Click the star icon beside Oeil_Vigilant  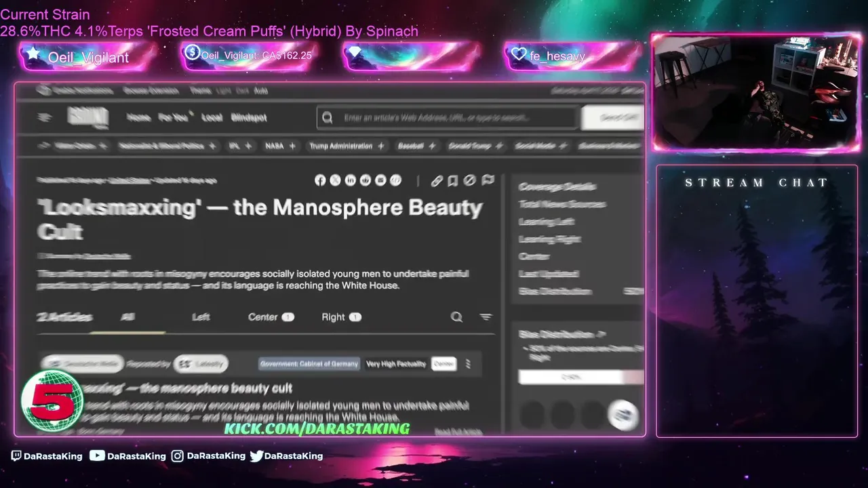click(x=33, y=53)
